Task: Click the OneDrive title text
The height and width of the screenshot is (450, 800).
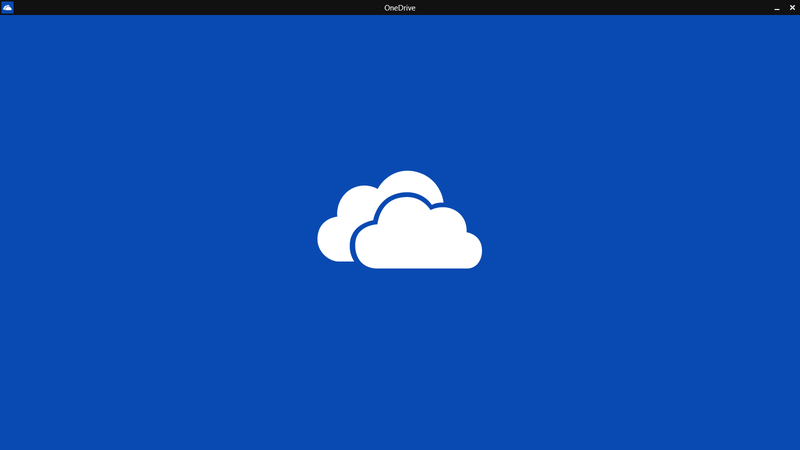Action: (x=399, y=8)
